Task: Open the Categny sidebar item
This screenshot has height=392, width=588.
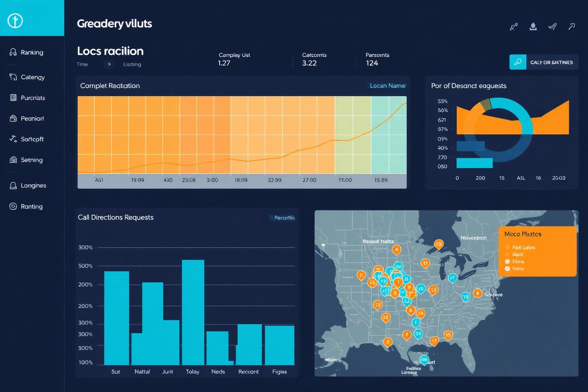Action: [x=27, y=77]
